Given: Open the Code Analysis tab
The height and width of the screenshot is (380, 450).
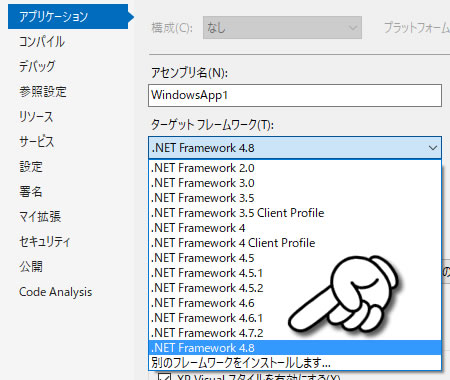Looking at the screenshot, I should 55,292.
